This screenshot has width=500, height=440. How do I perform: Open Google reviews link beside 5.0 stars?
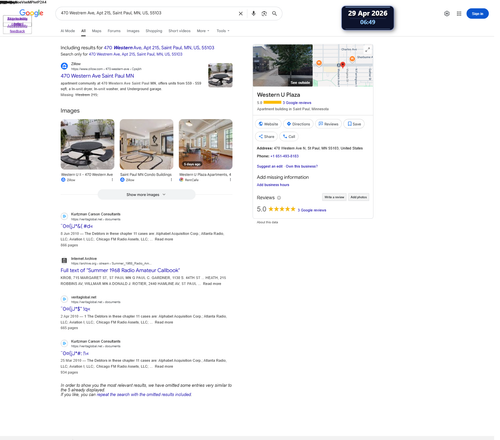click(312, 210)
